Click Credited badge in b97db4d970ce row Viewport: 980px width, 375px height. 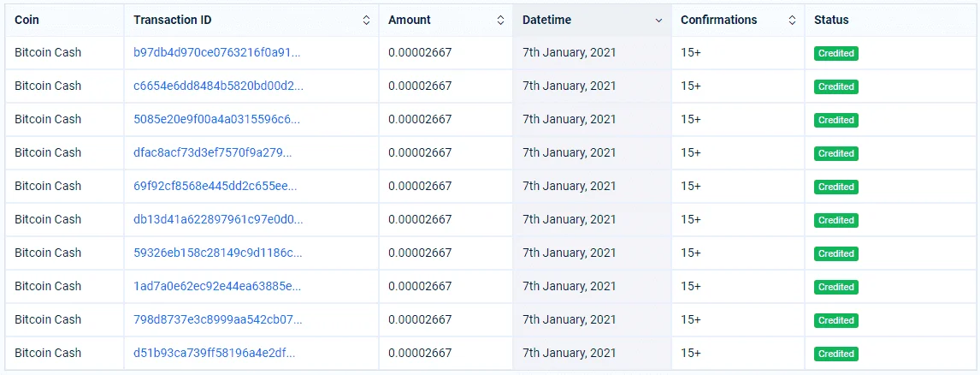(836, 53)
